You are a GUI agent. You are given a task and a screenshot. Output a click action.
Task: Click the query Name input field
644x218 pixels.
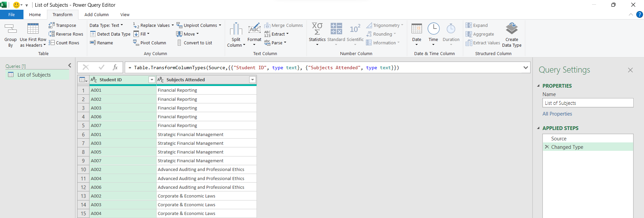(588, 103)
